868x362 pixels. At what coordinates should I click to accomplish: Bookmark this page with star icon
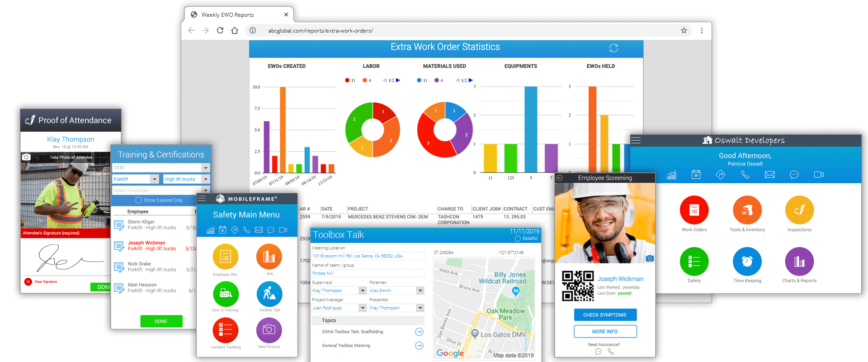pyautogui.click(x=684, y=31)
